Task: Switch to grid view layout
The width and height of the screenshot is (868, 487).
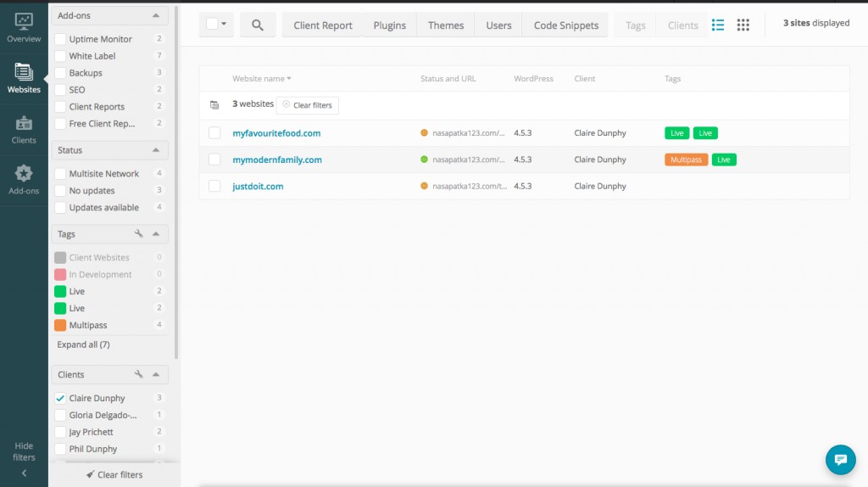Action: click(x=743, y=25)
